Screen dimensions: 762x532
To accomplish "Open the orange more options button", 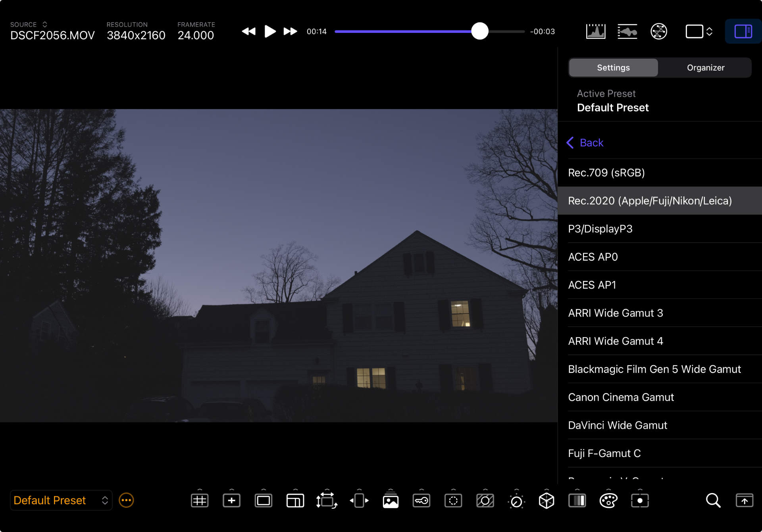I will (126, 500).
